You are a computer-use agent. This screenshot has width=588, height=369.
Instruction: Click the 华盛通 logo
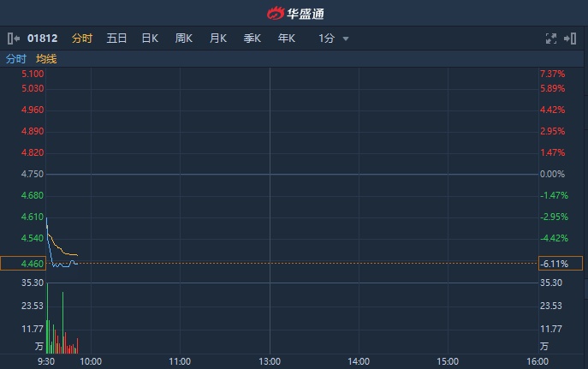click(x=295, y=14)
